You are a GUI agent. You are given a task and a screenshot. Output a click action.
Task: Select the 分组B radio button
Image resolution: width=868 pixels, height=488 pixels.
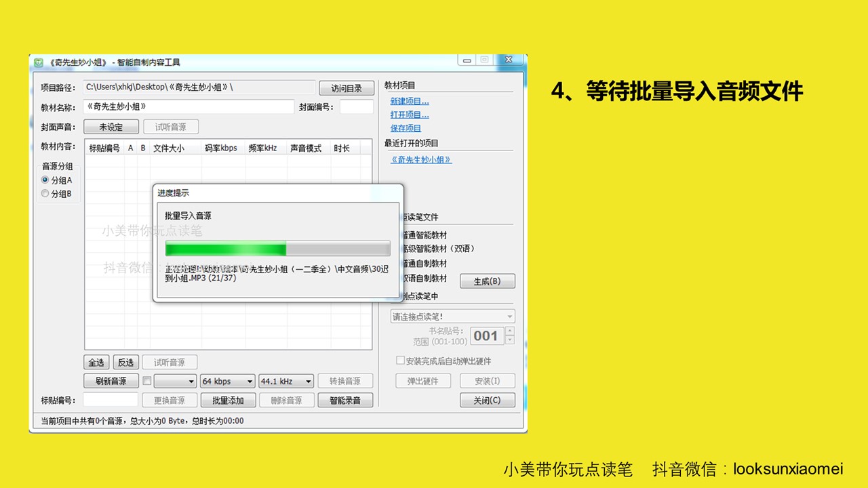(45, 194)
